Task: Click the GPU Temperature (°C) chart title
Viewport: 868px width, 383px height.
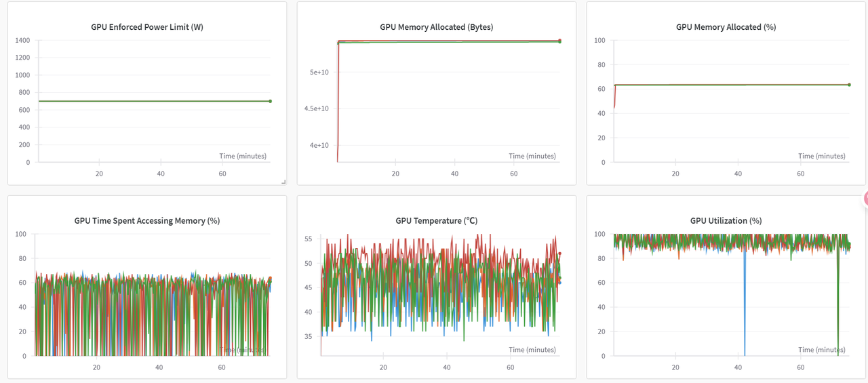Action: tap(436, 220)
